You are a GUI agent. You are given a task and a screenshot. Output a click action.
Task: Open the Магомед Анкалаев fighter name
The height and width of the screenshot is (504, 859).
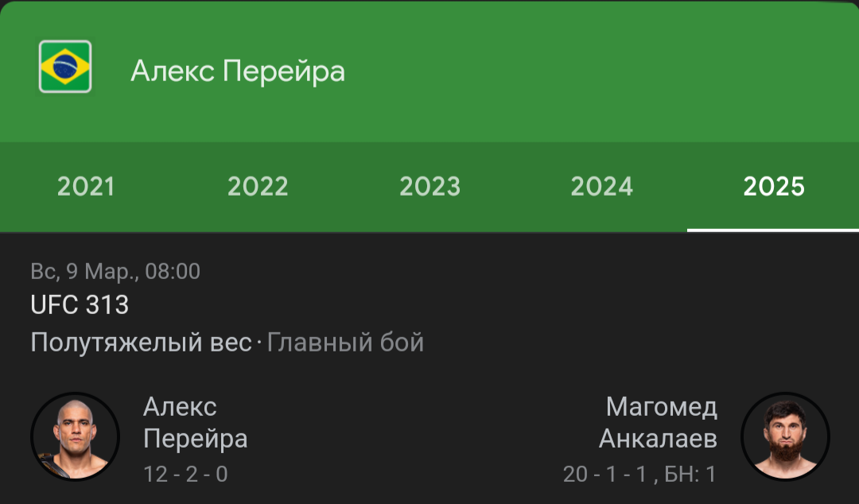[x=658, y=422]
